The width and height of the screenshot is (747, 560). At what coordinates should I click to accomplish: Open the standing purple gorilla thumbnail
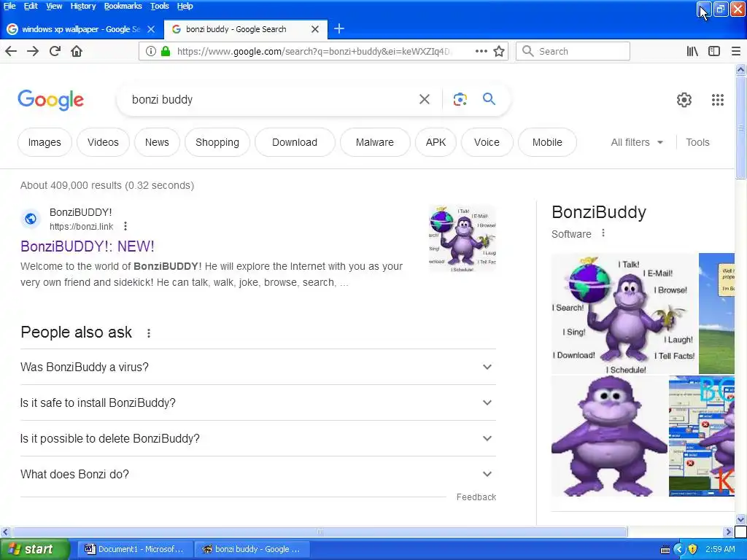pyautogui.click(x=609, y=436)
